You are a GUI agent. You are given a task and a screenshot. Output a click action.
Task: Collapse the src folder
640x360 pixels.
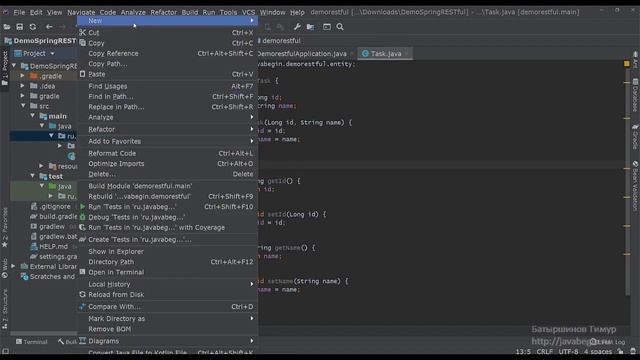[x=23, y=106]
